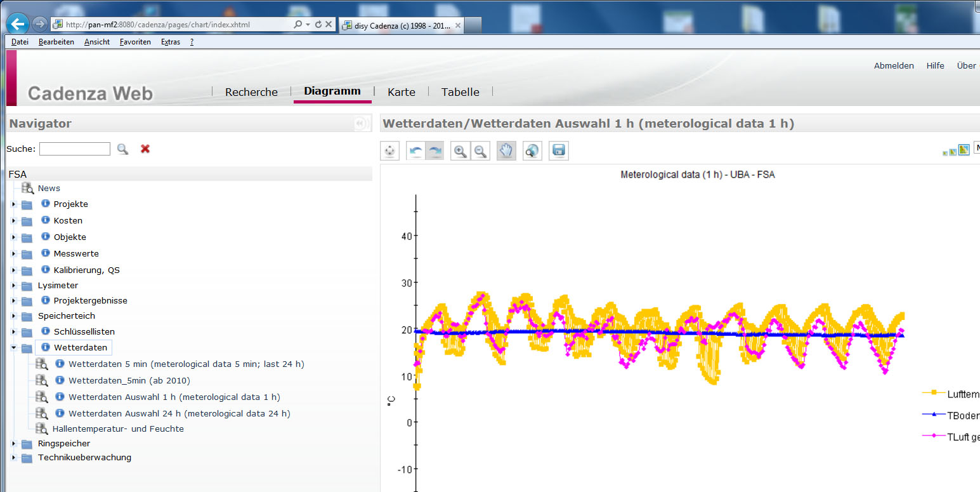Click the info icon beside Kosten
The width and height of the screenshot is (980, 492).
point(46,220)
